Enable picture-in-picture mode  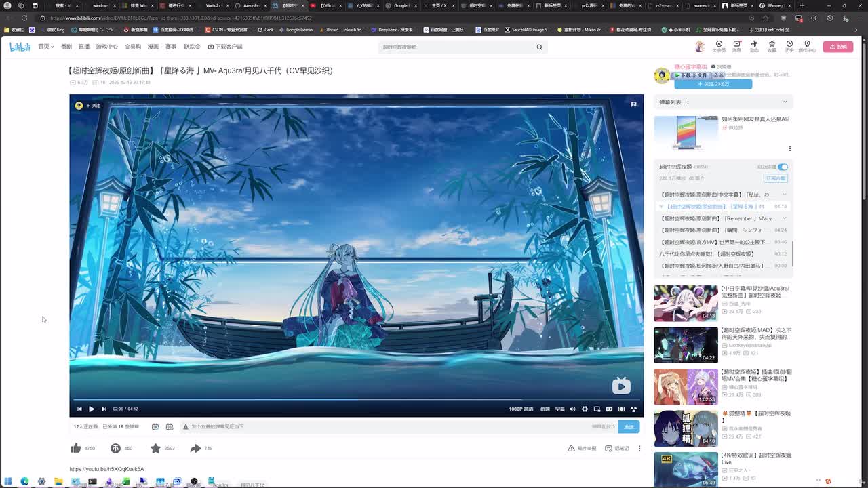point(597,409)
